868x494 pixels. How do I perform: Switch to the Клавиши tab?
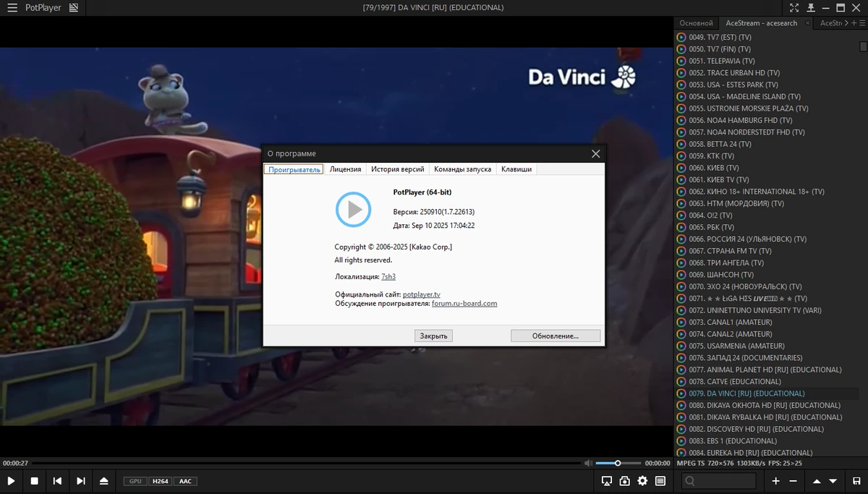pyautogui.click(x=516, y=169)
